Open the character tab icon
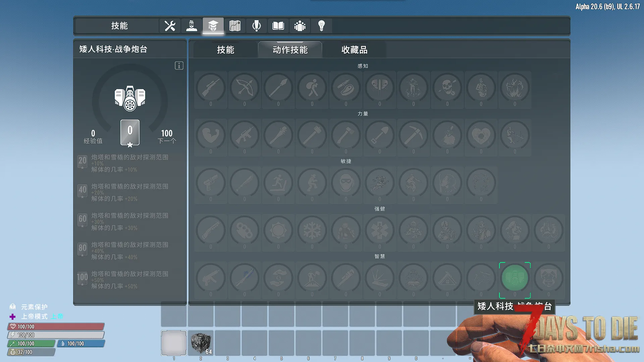The height and width of the screenshot is (362, 644). click(192, 26)
